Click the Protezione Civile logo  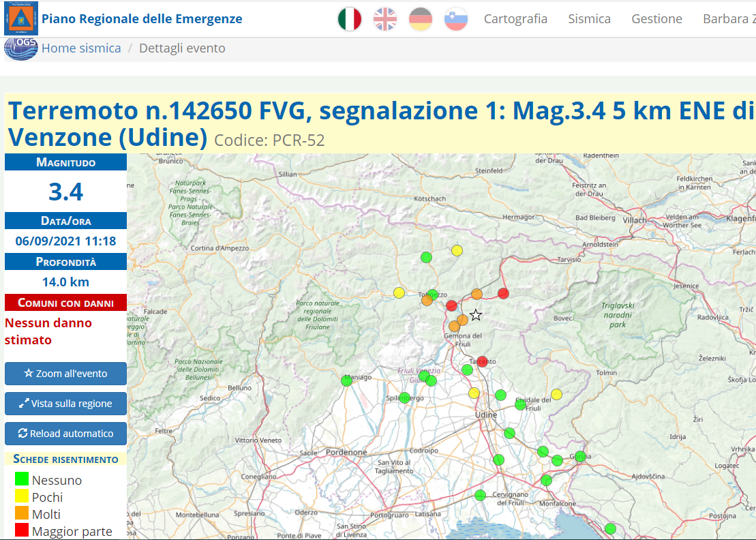coord(21,18)
